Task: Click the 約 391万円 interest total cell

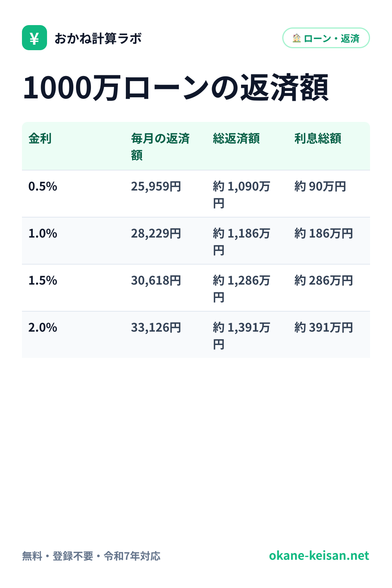Action: (x=324, y=327)
